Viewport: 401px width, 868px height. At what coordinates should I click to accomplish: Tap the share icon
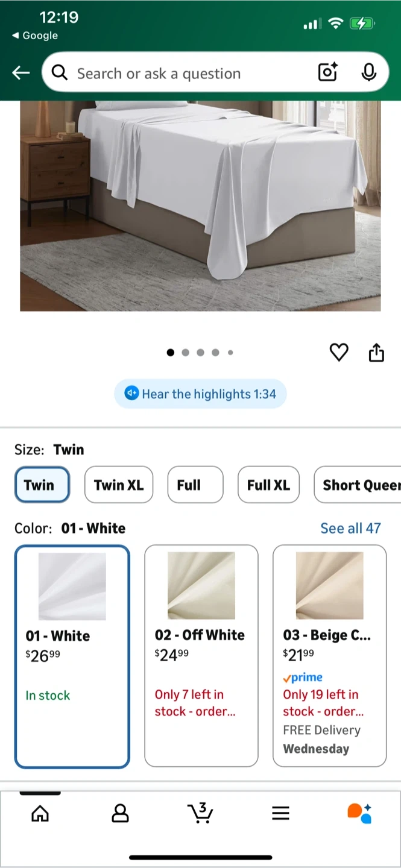point(376,352)
